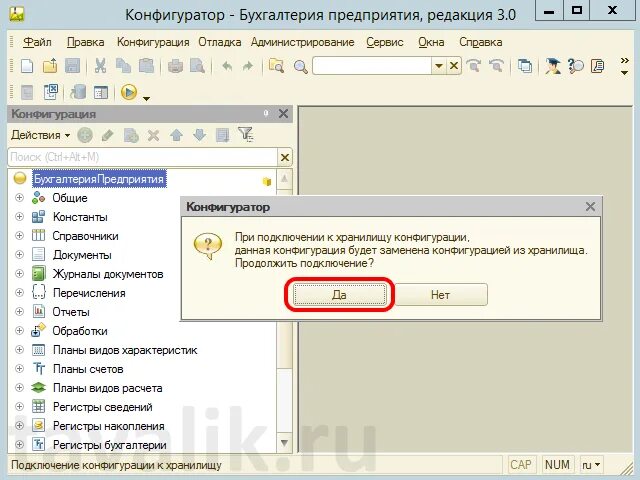Click the Edit pencil icon in Configuration panel

pos(107,135)
